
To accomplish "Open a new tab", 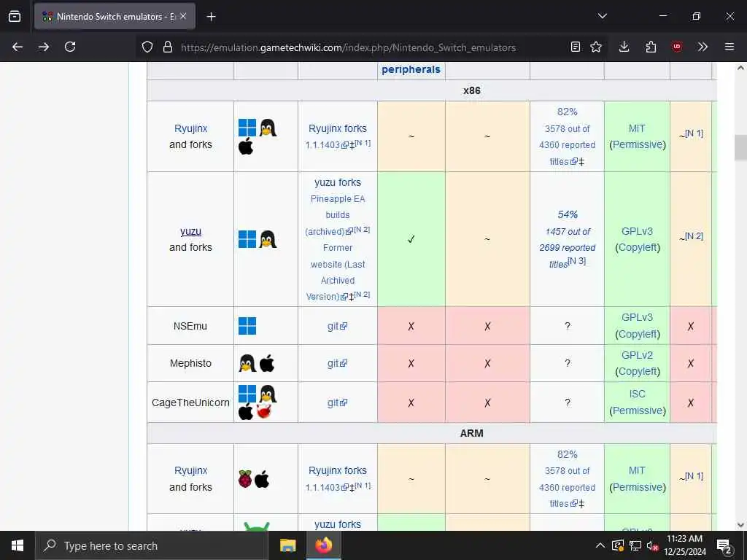I will click(211, 17).
